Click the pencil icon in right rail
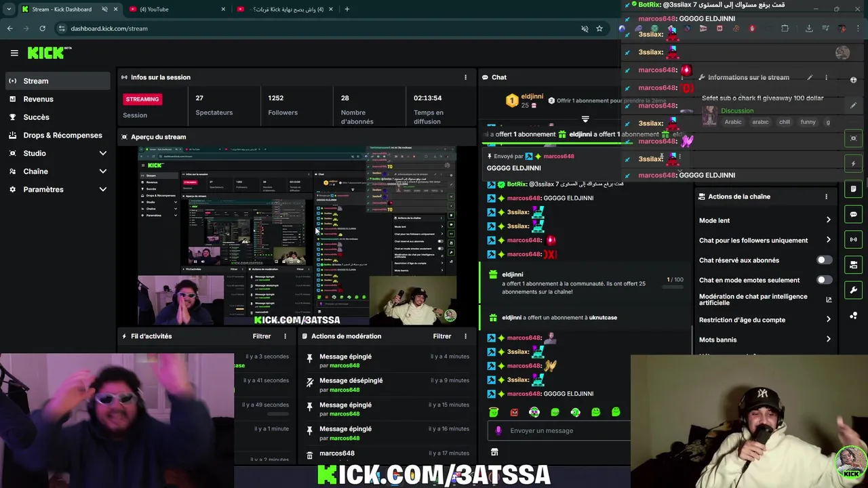868x488 pixels. pyautogui.click(x=853, y=106)
